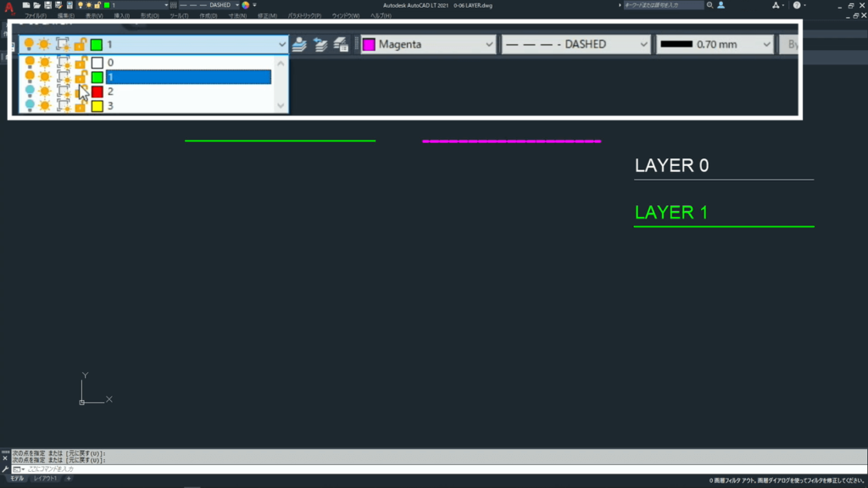Image resolution: width=868 pixels, height=488 pixels.
Task: Click the Save icon in quick access toolbar
Action: coord(47,5)
